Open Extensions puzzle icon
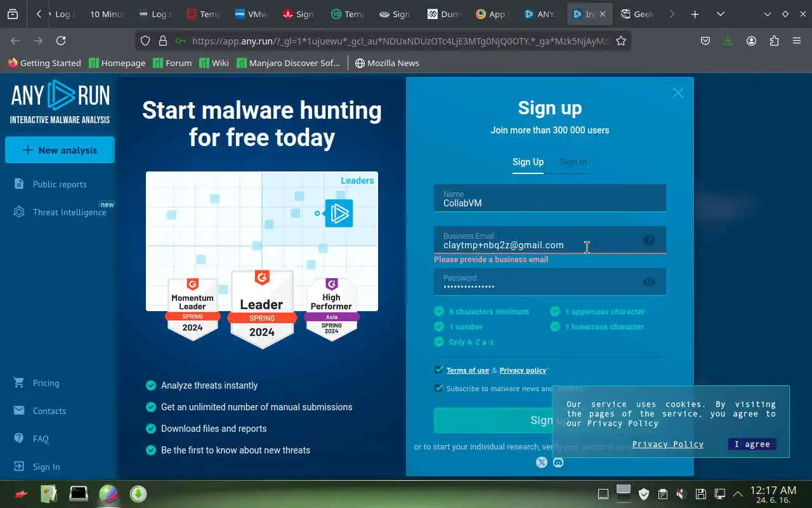Viewport: 812px width, 508px height. coord(774,41)
